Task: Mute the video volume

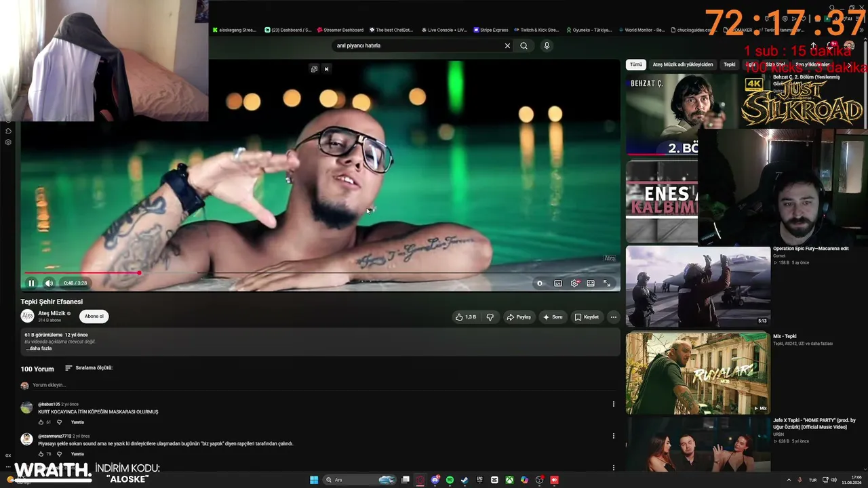Action: pos(49,283)
